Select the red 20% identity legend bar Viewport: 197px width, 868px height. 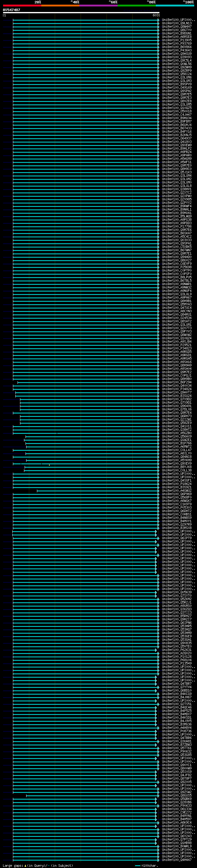(22, 6)
